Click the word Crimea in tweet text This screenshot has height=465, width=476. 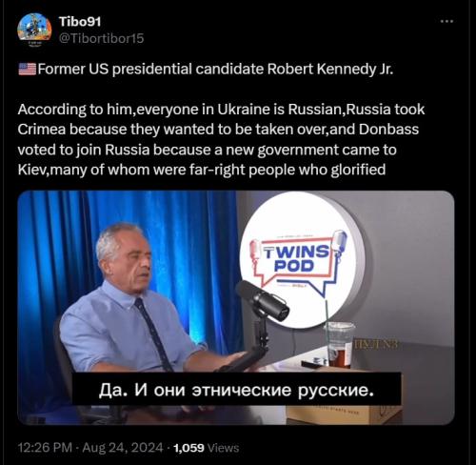[x=42, y=130]
